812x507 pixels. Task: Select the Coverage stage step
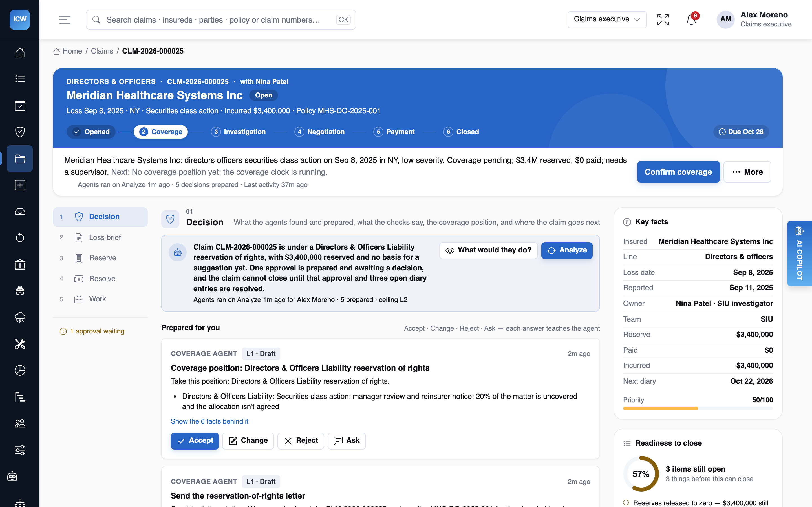161,132
